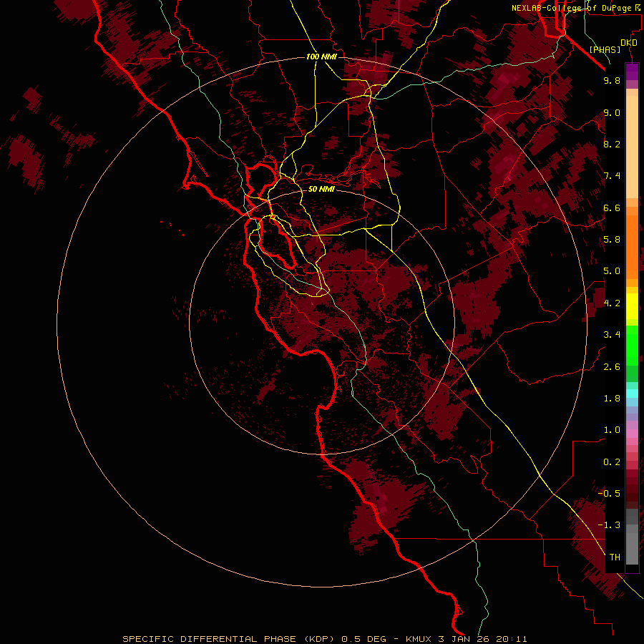Click the 5.0 scale label
The height and width of the screenshot is (644, 644).
[x=612, y=271]
